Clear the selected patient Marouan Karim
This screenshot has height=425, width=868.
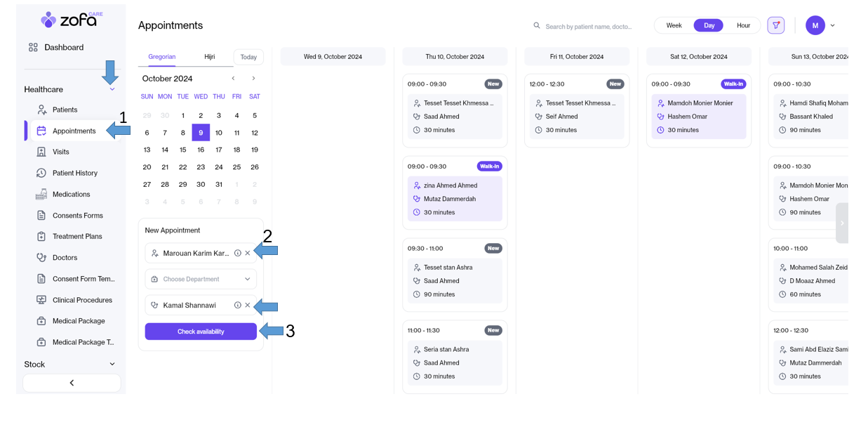248,253
